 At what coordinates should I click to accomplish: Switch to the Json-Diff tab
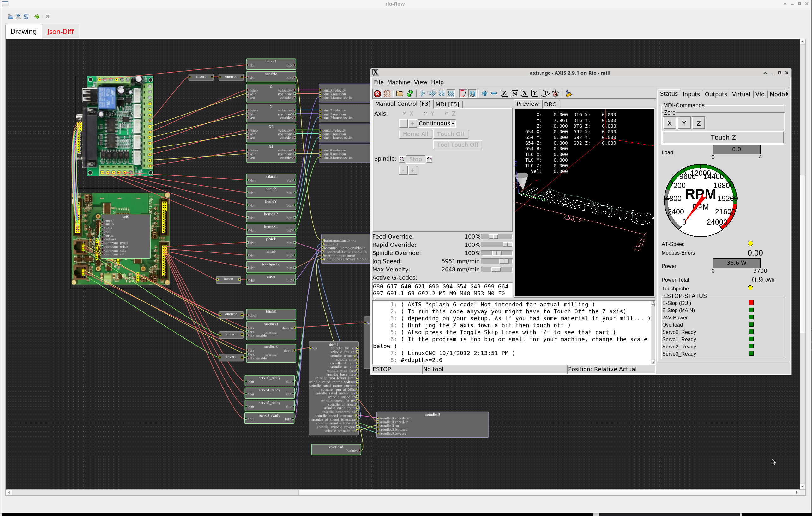point(60,31)
